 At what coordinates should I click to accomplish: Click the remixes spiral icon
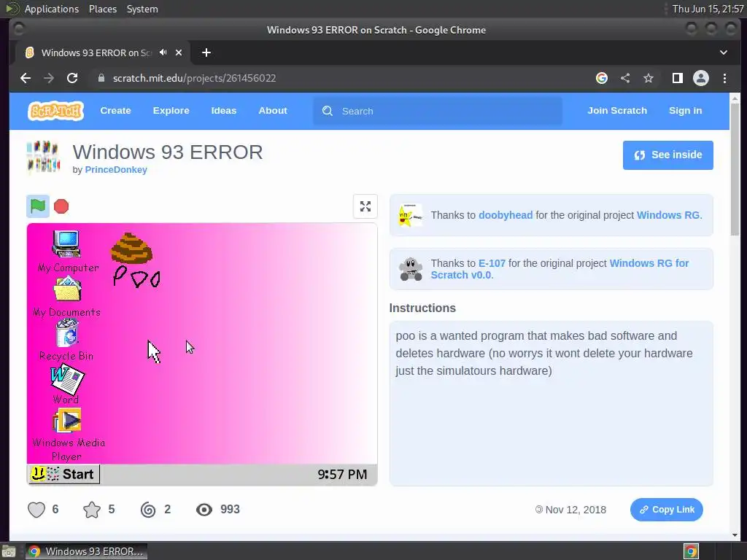[148, 510]
